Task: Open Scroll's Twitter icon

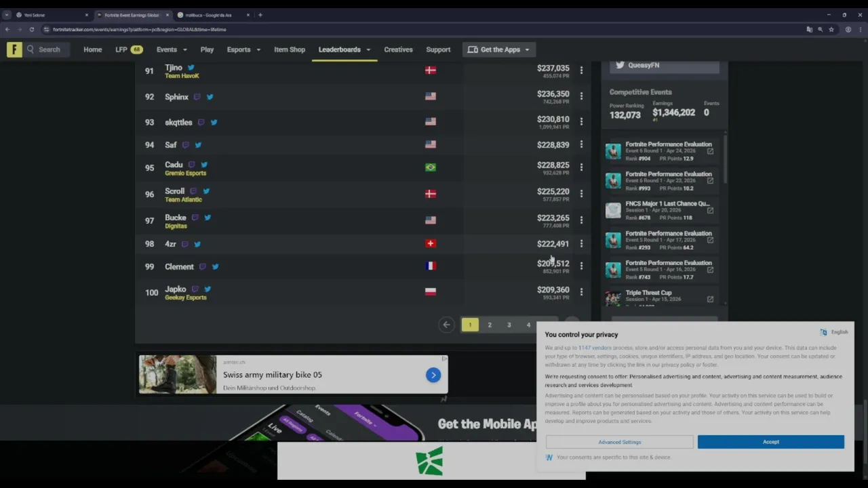Action: pos(206,191)
